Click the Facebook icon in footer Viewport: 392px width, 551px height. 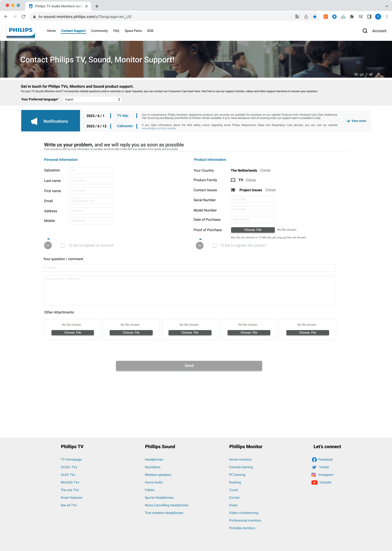tap(314, 460)
